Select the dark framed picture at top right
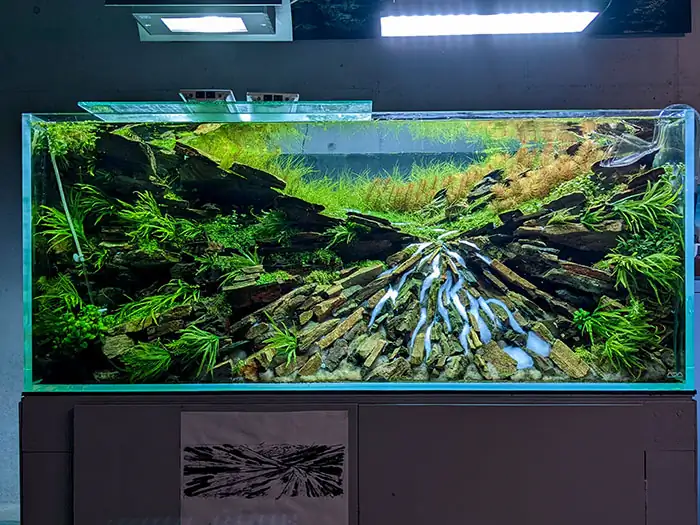This screenshot has height=525, width=700. [x=643, y=17]
